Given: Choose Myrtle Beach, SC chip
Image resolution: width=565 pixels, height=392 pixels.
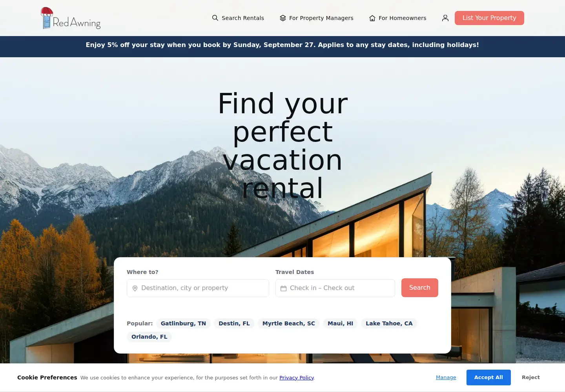Looking at the screenshot, I should [x=289, y=323].
